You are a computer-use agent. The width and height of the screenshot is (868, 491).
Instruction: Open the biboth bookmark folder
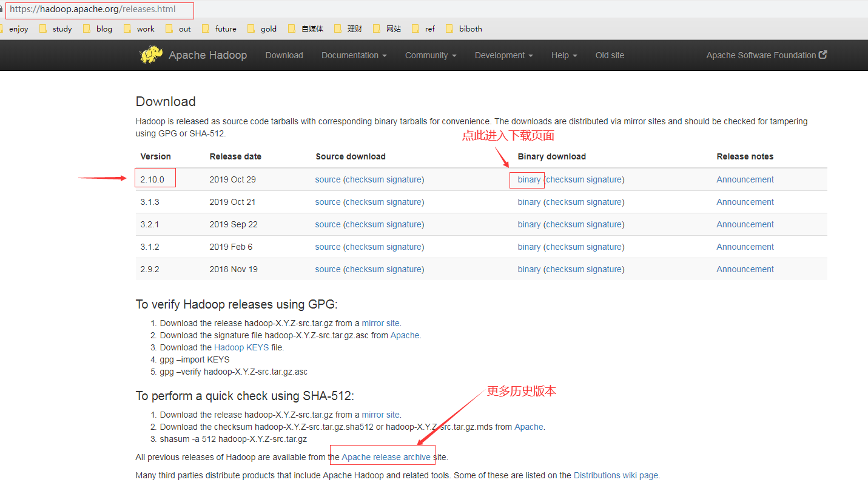[464, 28]
